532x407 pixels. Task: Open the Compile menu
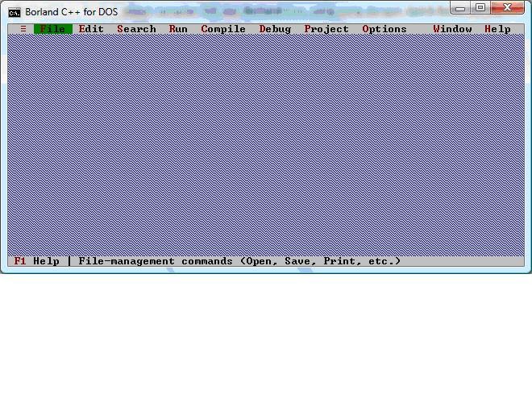(223, 29)
